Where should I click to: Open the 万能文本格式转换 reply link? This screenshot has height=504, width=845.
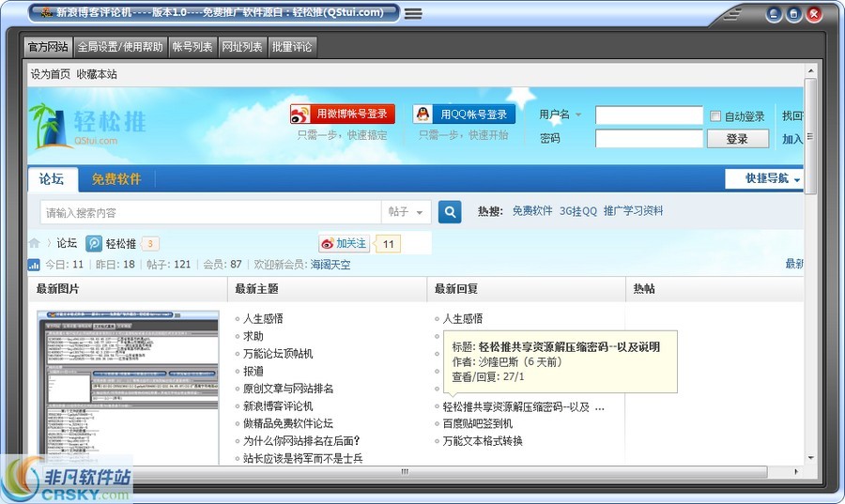(x=483, y=441)
